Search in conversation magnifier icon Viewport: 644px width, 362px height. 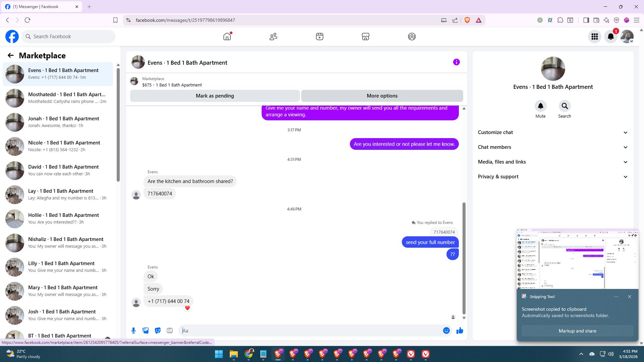click(565, 106)
